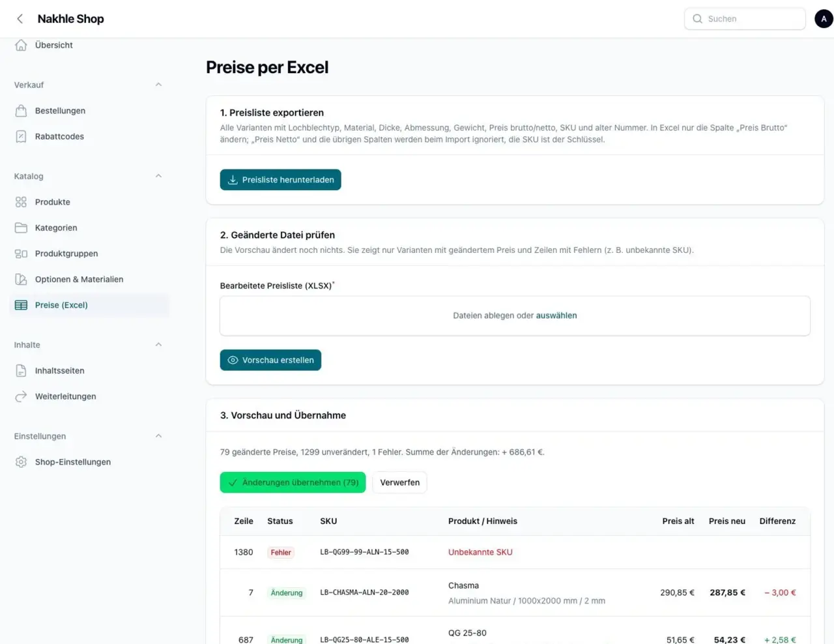Click the Differenz column header
Viewport: 834px width, 644px height.
[x=777, y=521]
